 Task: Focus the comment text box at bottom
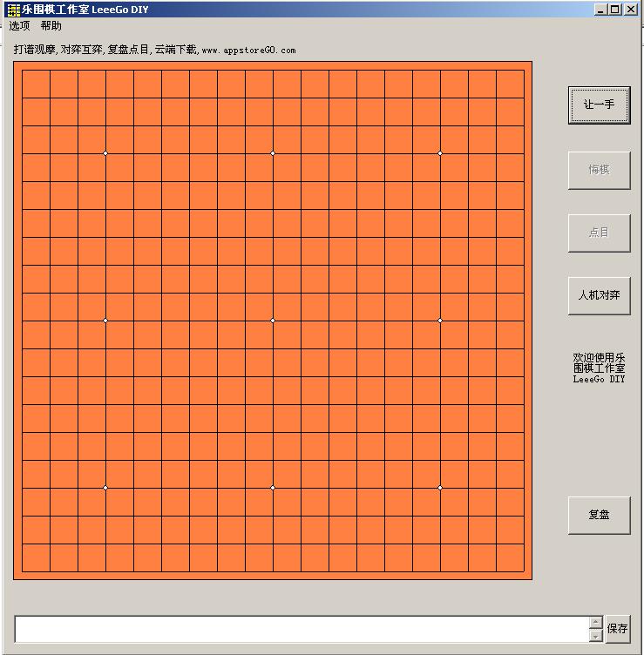302,629
